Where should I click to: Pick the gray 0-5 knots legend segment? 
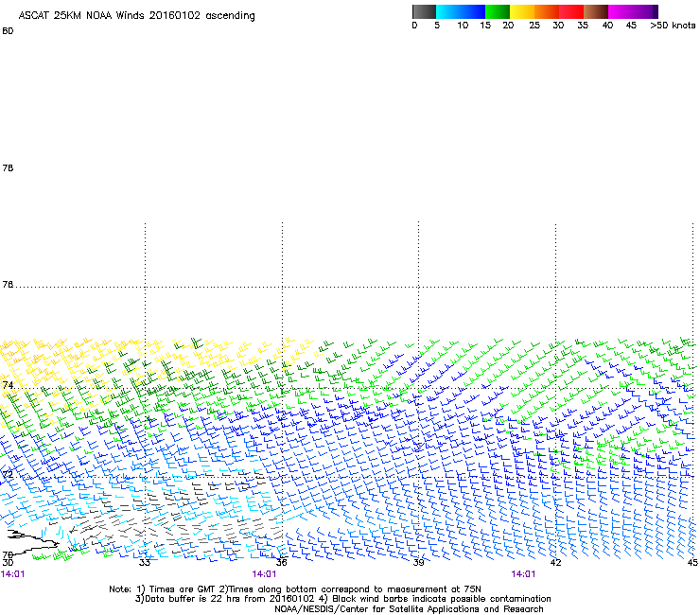click(x=425, y=11)
